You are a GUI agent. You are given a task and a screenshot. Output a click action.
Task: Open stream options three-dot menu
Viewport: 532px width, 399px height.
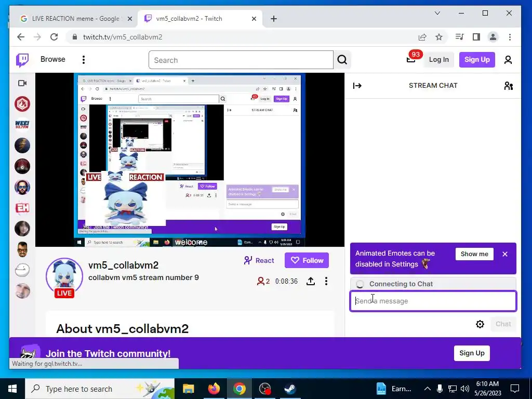click(326, 281)
